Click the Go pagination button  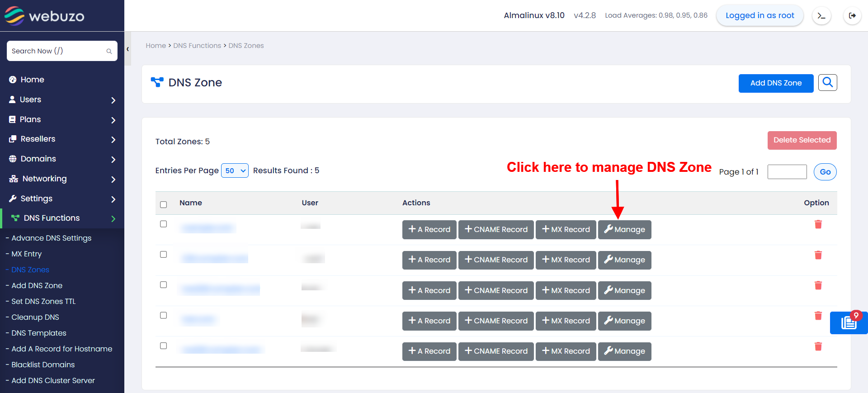(825, 172)
